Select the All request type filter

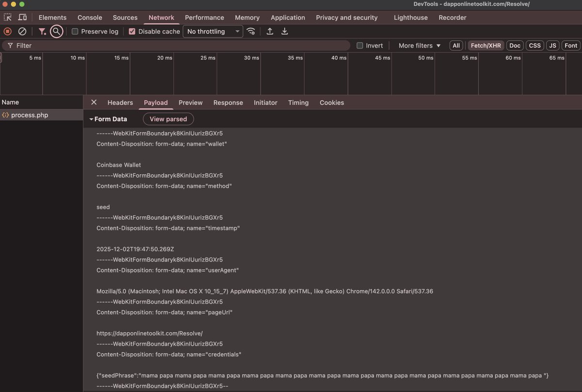[456, 46]
